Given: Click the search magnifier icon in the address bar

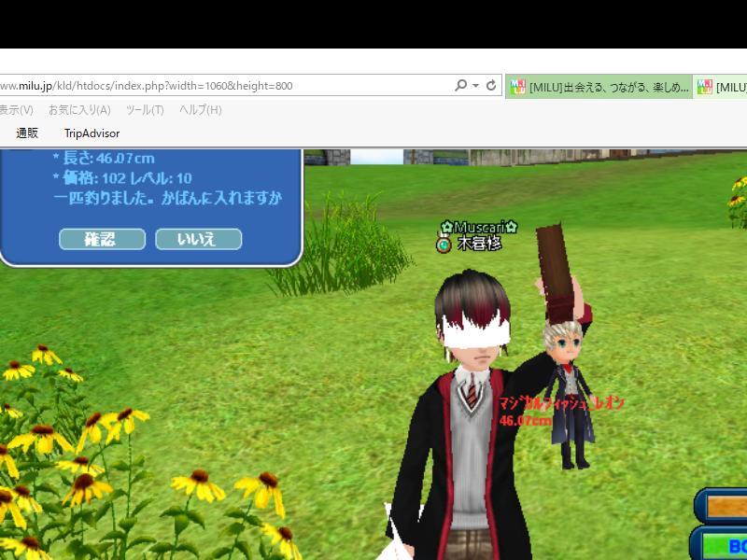Looking at the screenshot, I should click(x=460, y=85).
